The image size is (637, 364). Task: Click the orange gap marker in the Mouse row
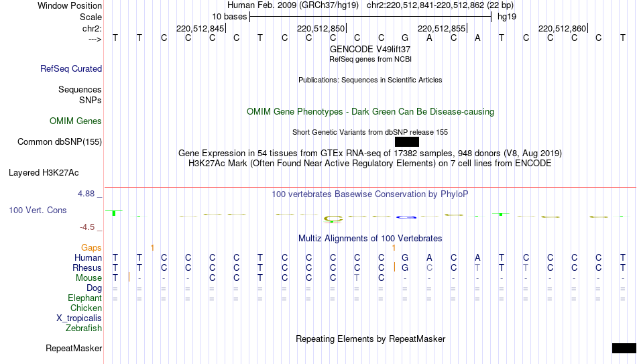pyautogui.click(x=129, y=277)
